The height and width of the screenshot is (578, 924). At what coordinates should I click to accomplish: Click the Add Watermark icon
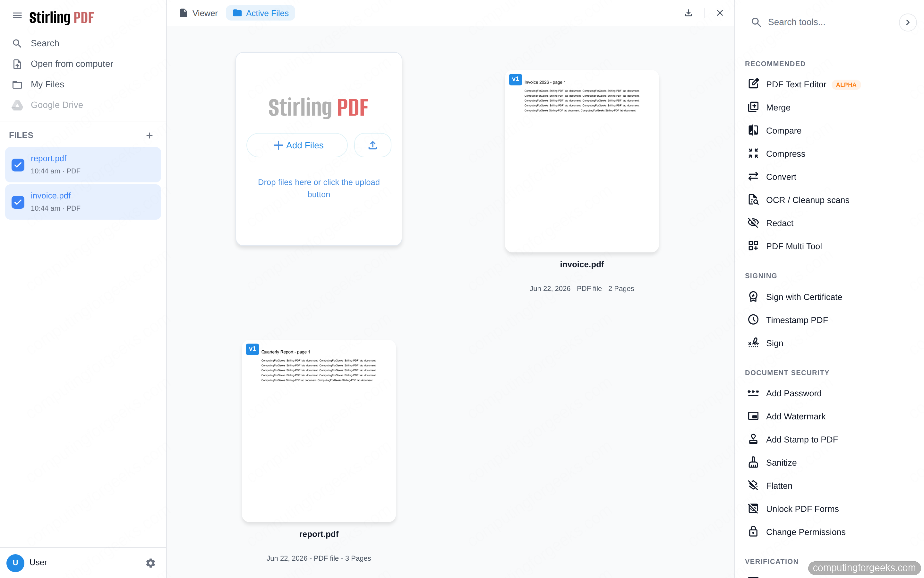point(753,416)
